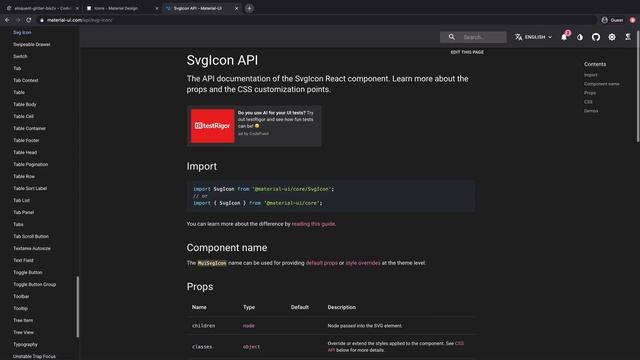Select Typography in sidebar

(x=25, y=344)
